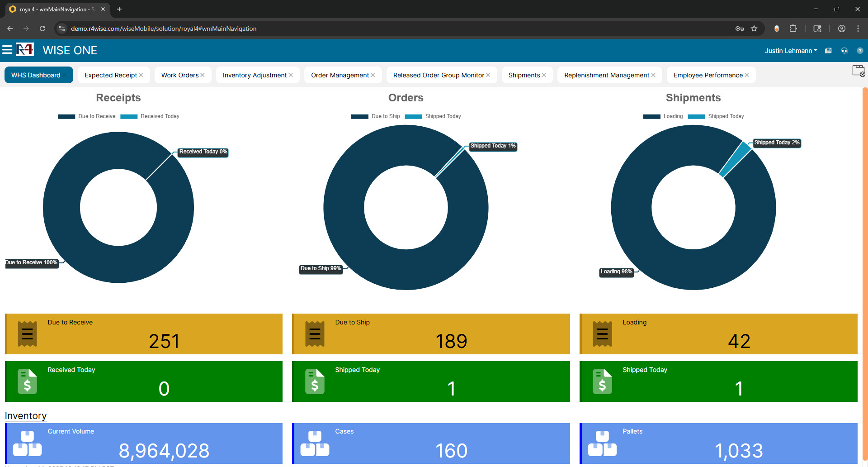Switch to the WHS Dashboard tab
868x467 pixels.
(36, 75)
